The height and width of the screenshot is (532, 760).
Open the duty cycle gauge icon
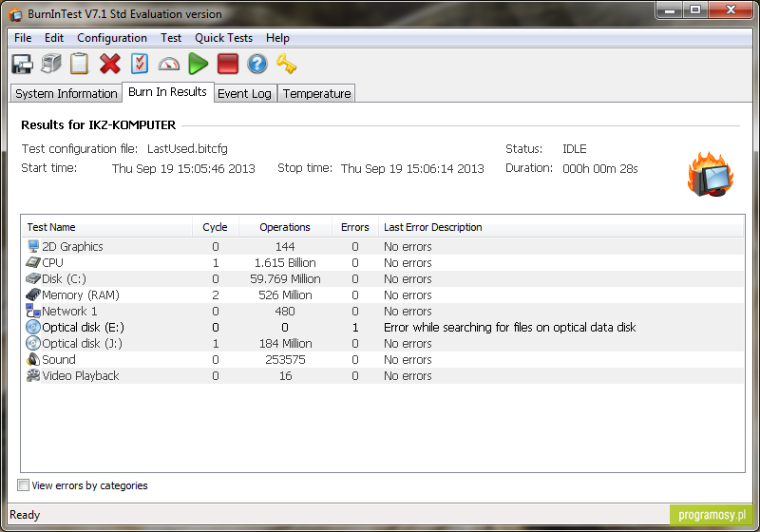click(169, 65)
